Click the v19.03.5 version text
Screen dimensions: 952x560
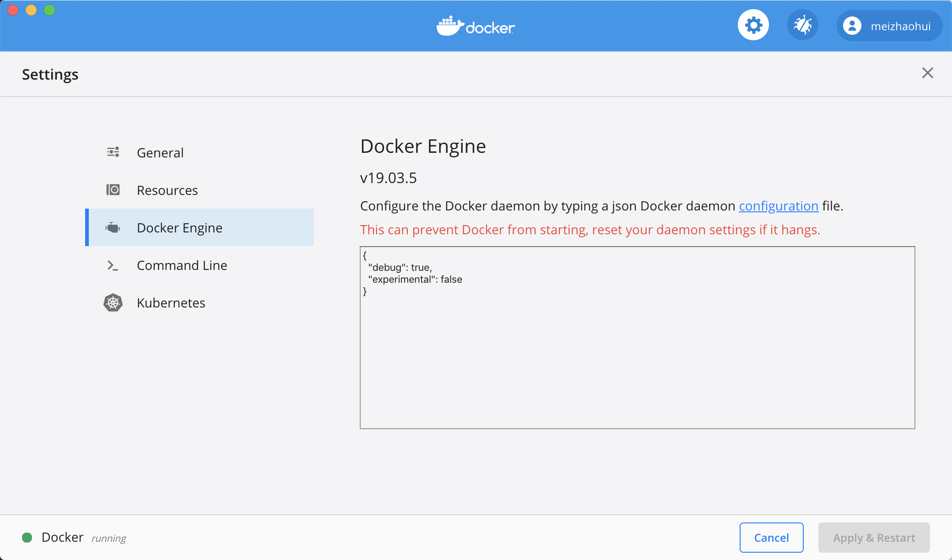(x=389, y=178)
